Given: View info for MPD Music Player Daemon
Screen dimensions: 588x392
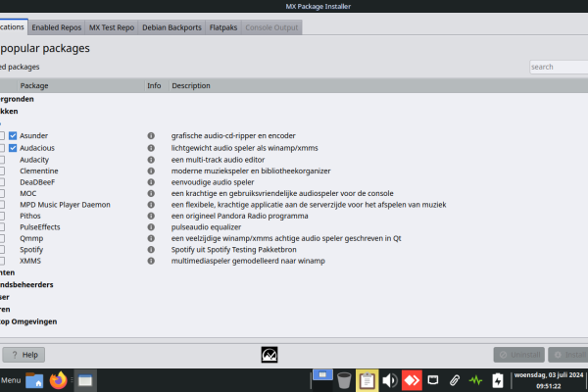Looking at the screenshot, I should (152, 204).
